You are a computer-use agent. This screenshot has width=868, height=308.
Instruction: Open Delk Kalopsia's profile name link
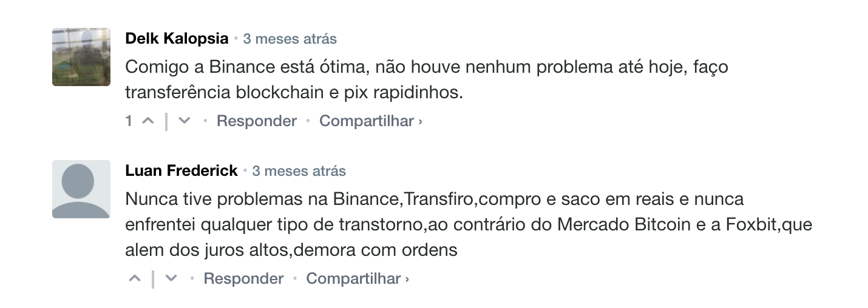(177, 39)
